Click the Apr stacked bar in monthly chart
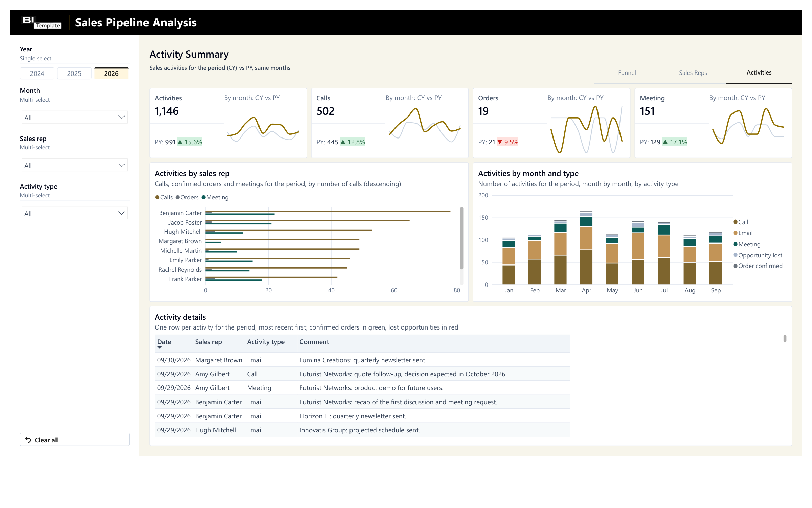Screen dimensions: 812x508 [586, 248]
